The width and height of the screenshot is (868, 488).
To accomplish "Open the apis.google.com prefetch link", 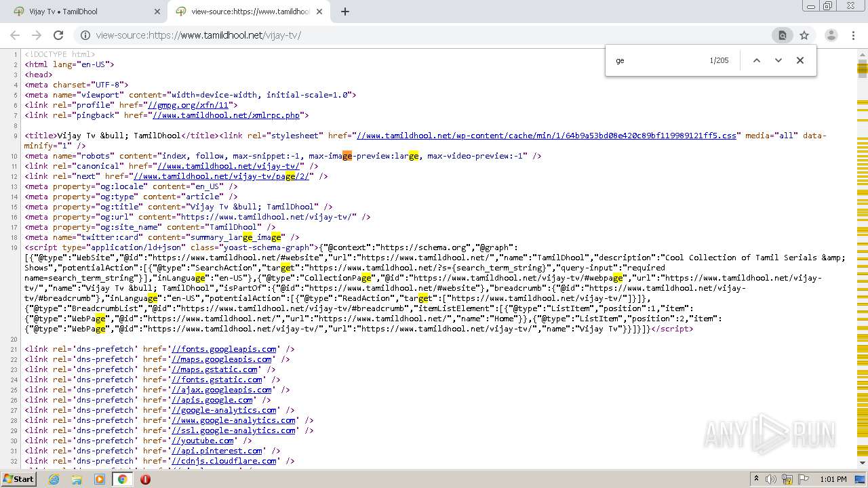I will 212,400.
